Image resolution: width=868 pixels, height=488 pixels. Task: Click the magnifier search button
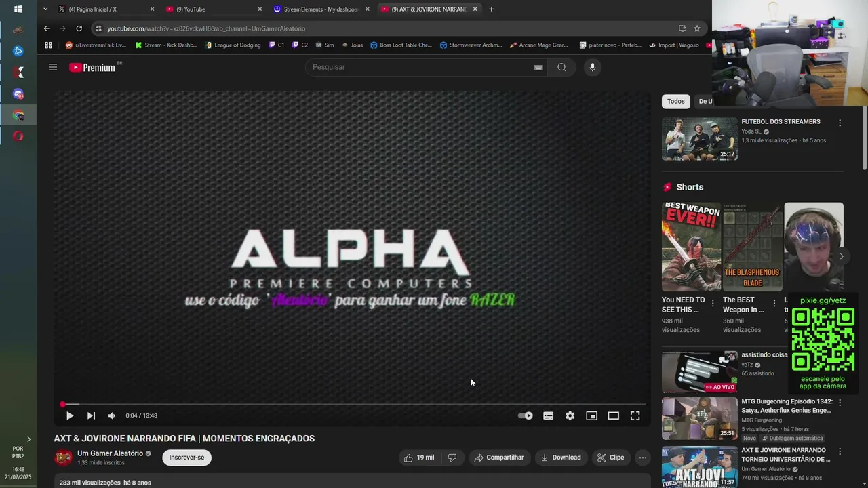pos(561,67)
